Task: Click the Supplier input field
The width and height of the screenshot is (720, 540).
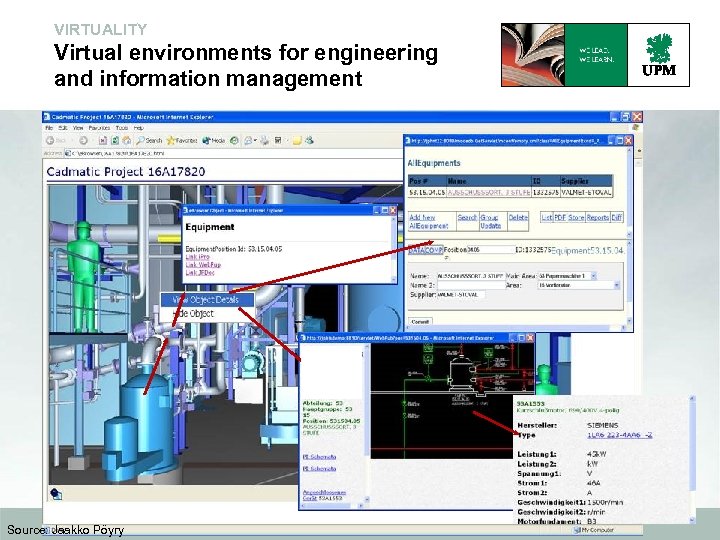Action: (461, 295)
